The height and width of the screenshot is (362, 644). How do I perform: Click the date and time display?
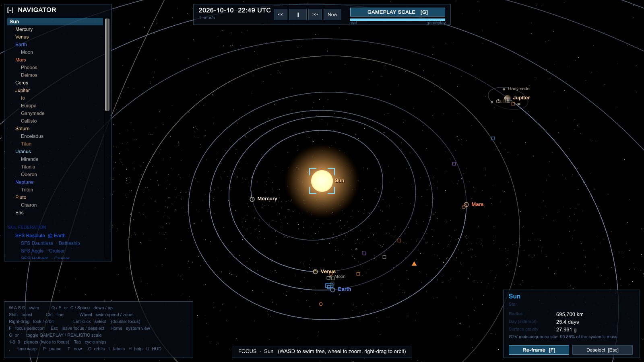(235, 10)
